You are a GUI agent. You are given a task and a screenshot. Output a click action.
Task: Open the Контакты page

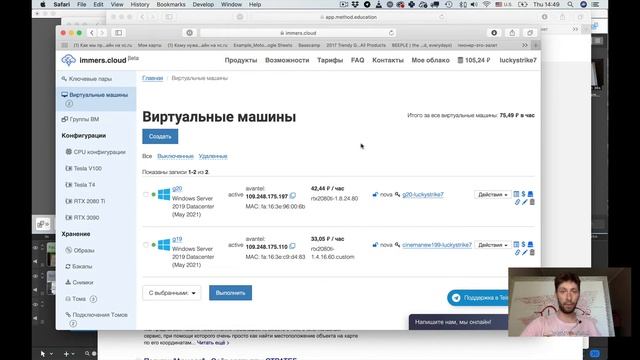(x=388, y=60)
